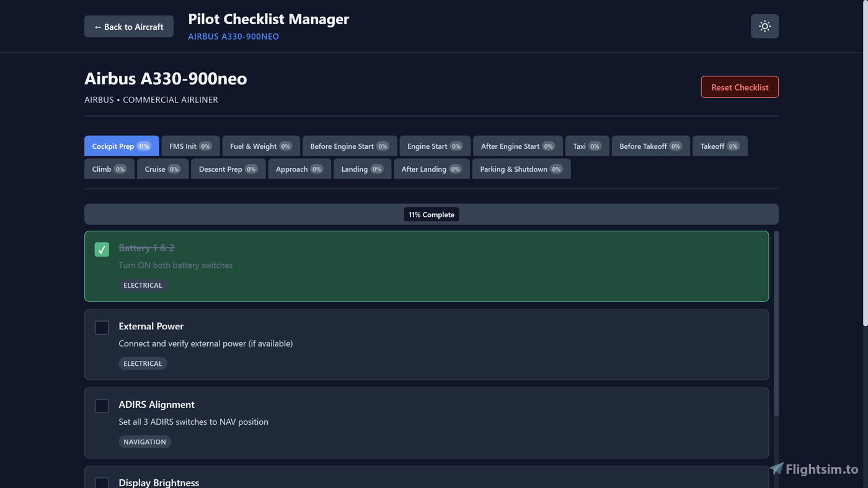Screen dimensions: 868x488
Task: Select the Parking & Shutdown phase
Action: point(521,169)
